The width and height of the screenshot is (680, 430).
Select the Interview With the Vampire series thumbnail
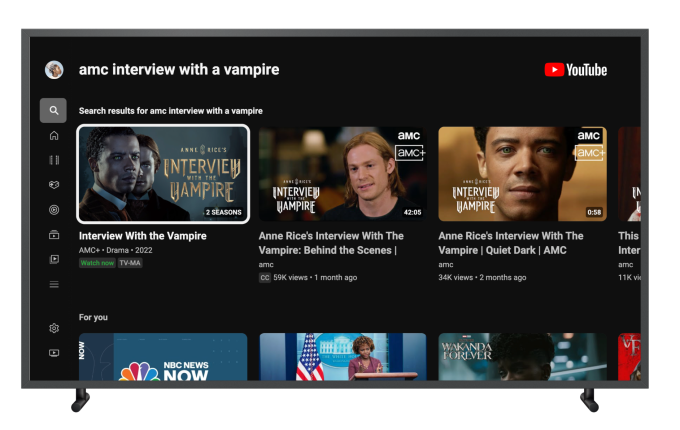(163, 174)
